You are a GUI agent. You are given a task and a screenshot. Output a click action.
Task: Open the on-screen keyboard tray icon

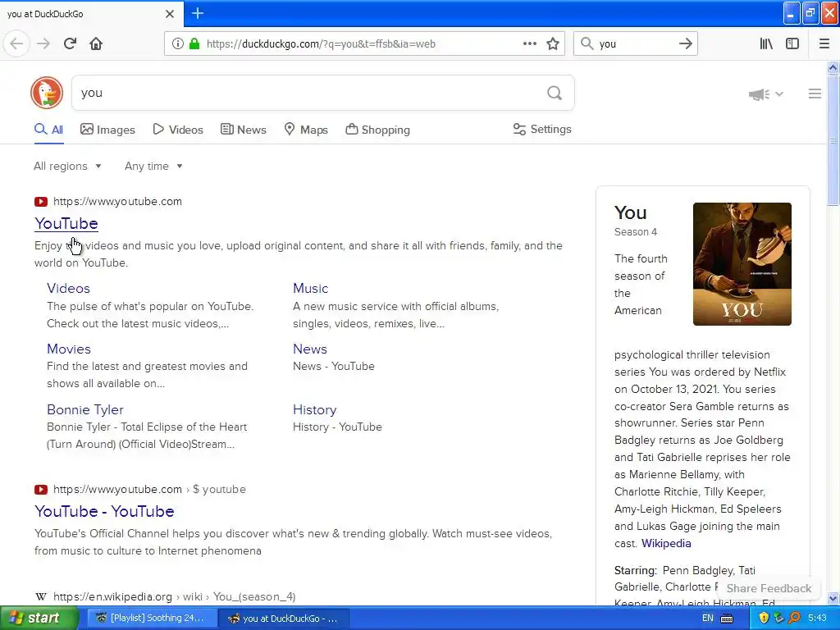727,619
